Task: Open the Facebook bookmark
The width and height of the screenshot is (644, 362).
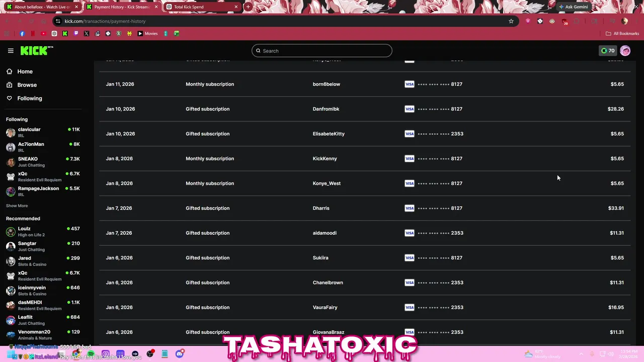Action: pyautogui.click(x=22, y=34)
